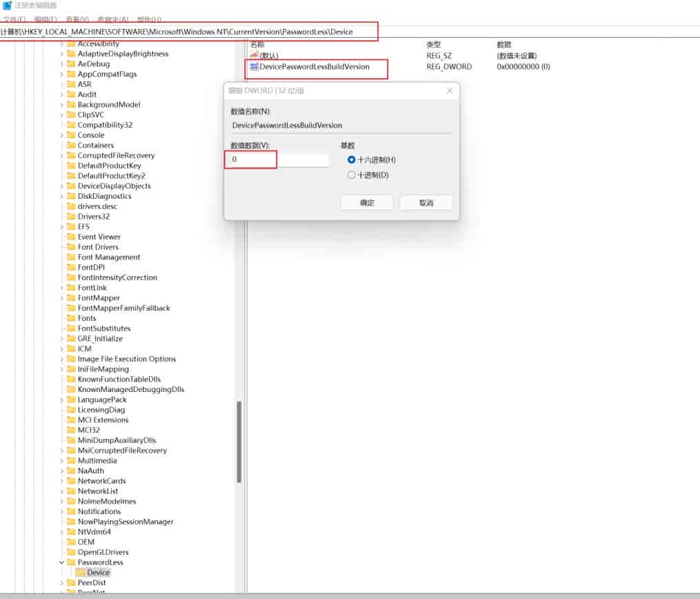700x599 pixels.
Task: Click the 取消 button in DWORD dialog
Action: pos(426,203)
